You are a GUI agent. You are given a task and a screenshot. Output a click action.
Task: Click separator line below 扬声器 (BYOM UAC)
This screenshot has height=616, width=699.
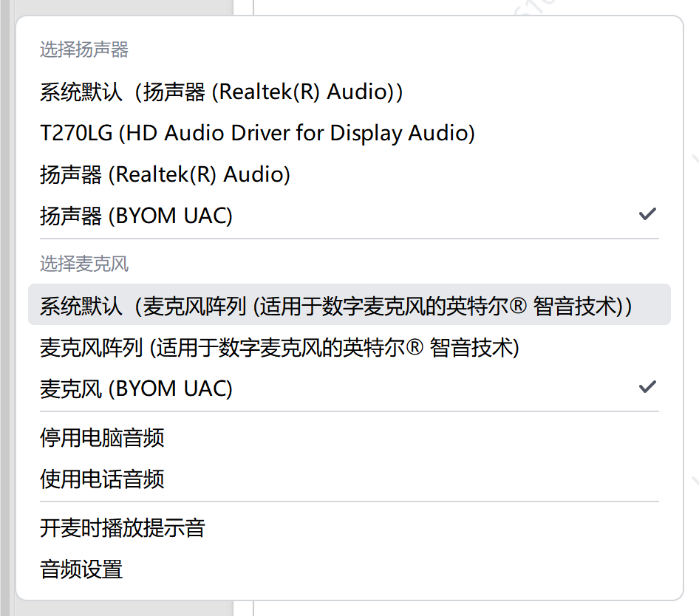pos(349,239)
